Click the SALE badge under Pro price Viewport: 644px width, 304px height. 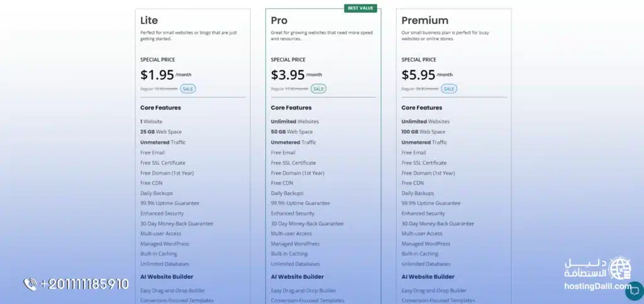click(318, 89)
